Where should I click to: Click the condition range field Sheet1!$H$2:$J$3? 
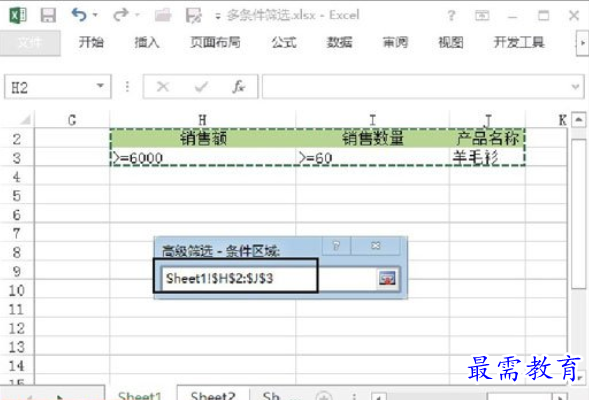point(269,278)
